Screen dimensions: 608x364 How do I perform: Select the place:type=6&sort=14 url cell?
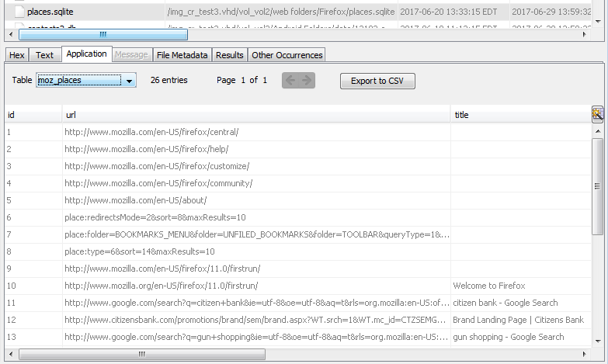click(256, 251)
